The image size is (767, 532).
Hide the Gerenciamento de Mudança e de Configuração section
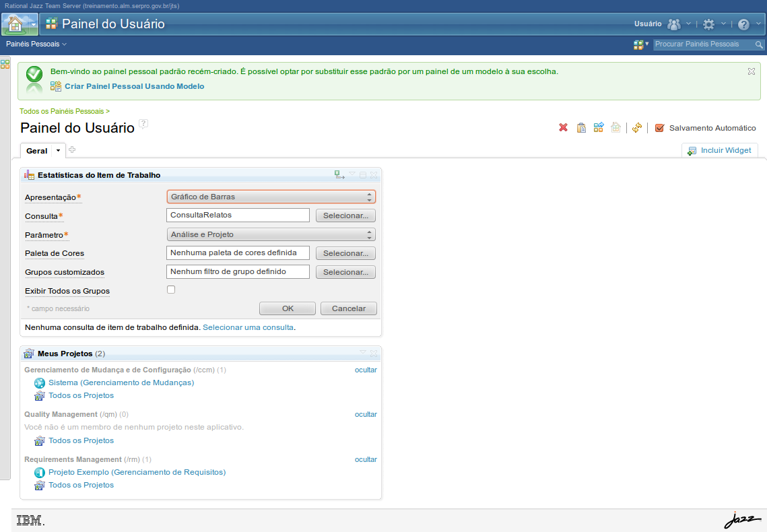pos(366,370)
